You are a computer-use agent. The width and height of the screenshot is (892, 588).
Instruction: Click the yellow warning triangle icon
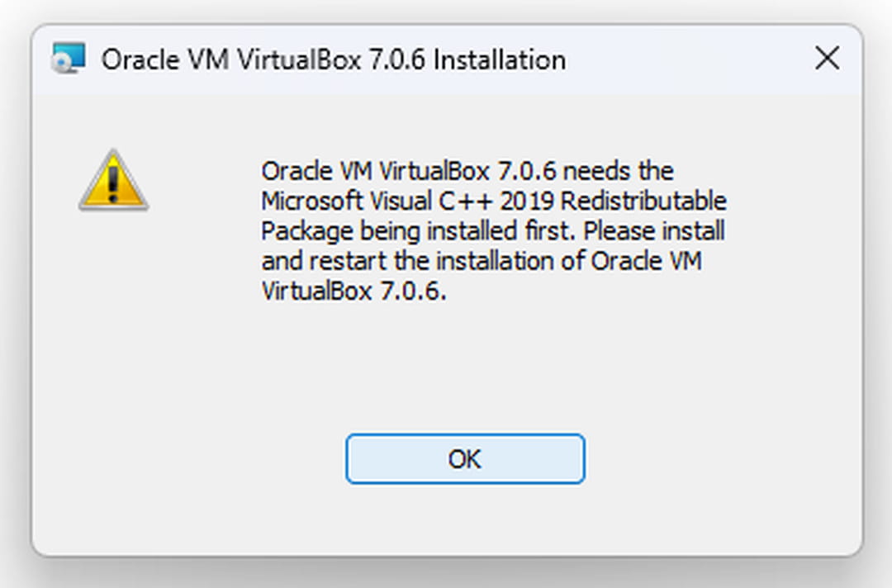coord(113,181)
